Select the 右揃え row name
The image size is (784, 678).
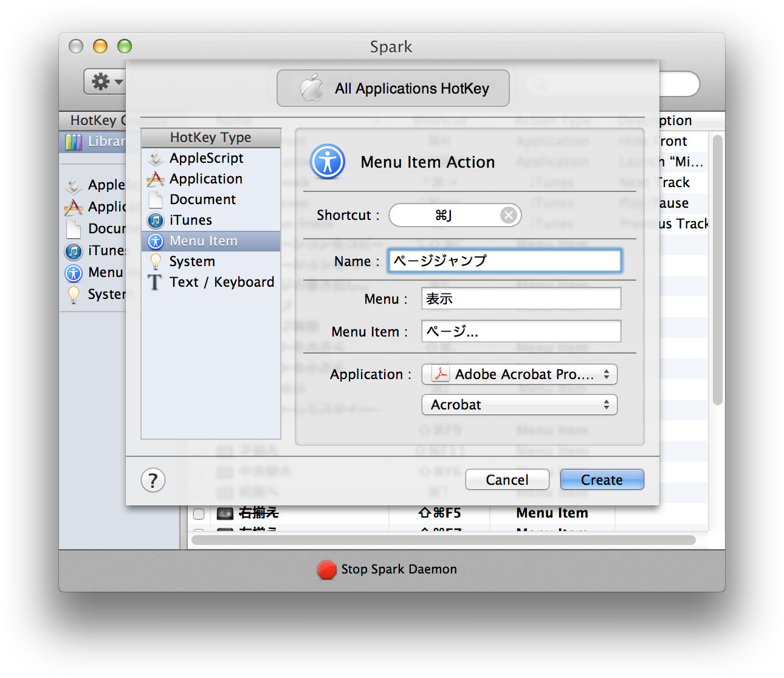click(x=259, y=513)
